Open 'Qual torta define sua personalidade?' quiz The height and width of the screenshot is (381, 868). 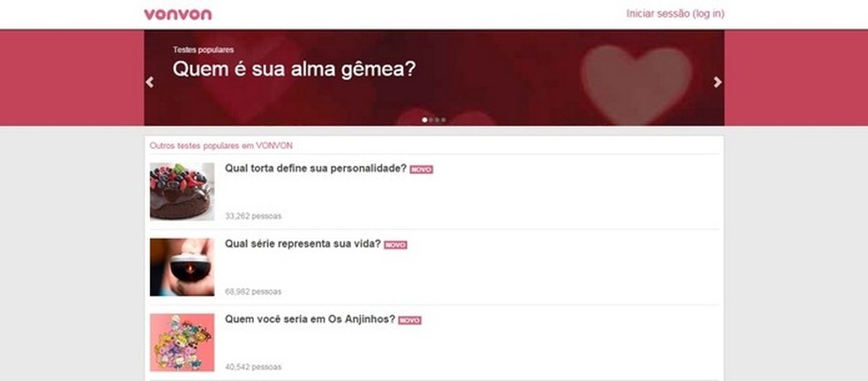316,168
